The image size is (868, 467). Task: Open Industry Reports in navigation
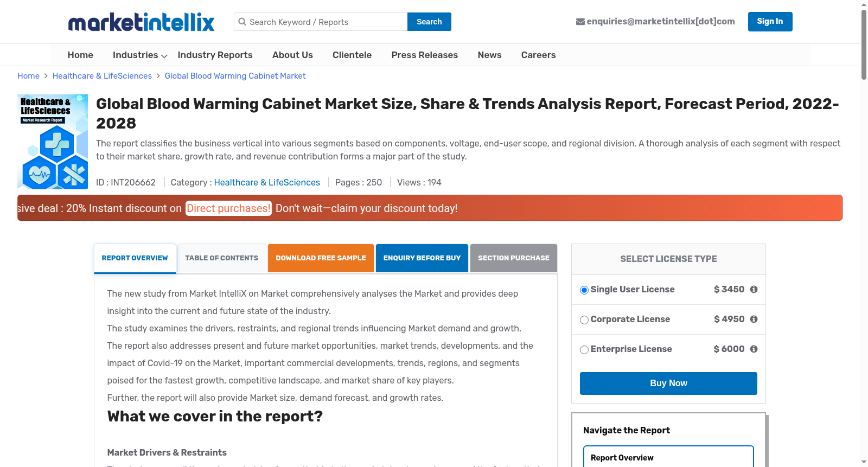pos(215,55)
